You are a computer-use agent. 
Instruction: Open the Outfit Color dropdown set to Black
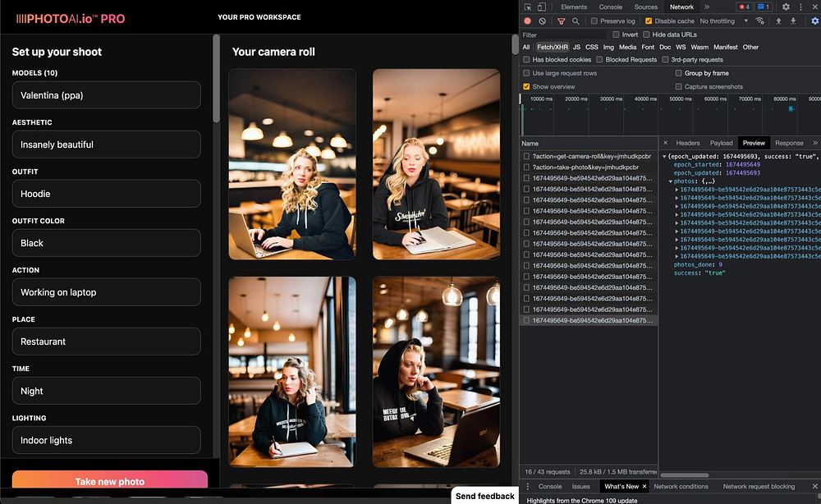click(106, 243)
